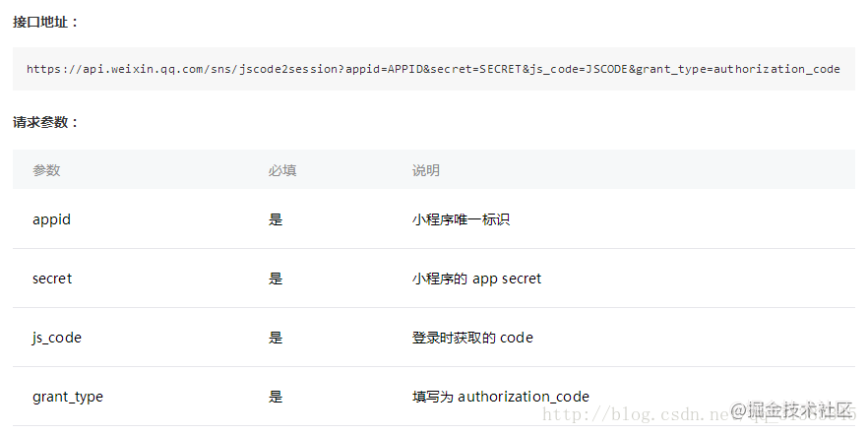Select the 请求参数 heading

(x=46, y=122)
